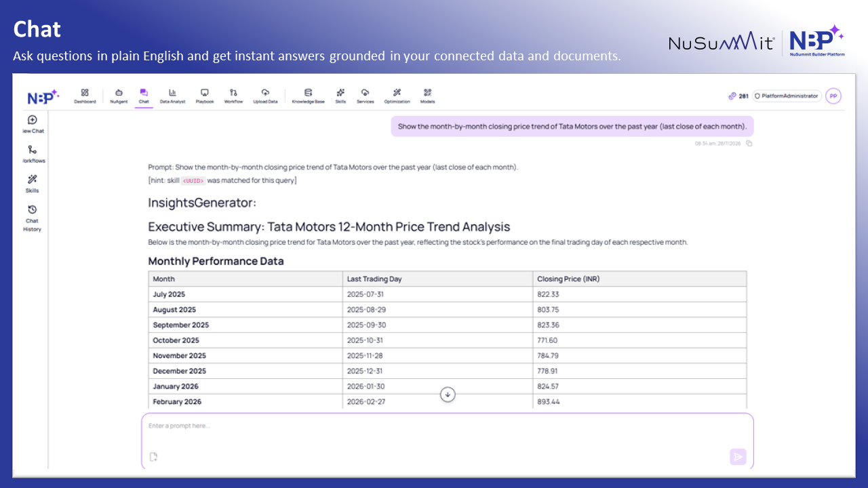The image size is (868, 488).
Task: Open the Knowledge Base section
Action: [308, 96]
